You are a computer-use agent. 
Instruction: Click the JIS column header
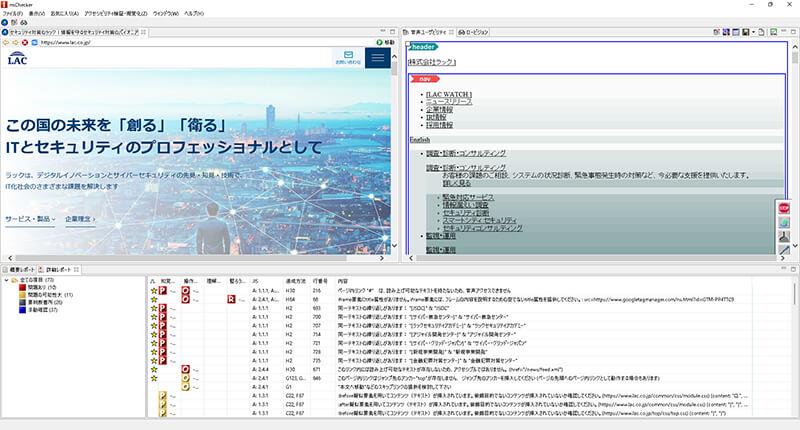pos(256,282)
